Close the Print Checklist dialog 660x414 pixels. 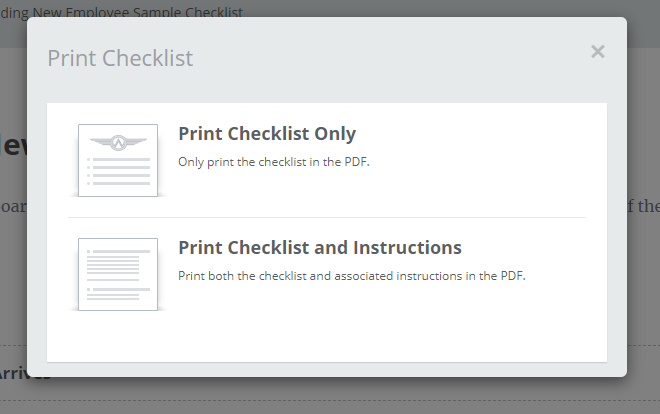(x=598, y=52)
